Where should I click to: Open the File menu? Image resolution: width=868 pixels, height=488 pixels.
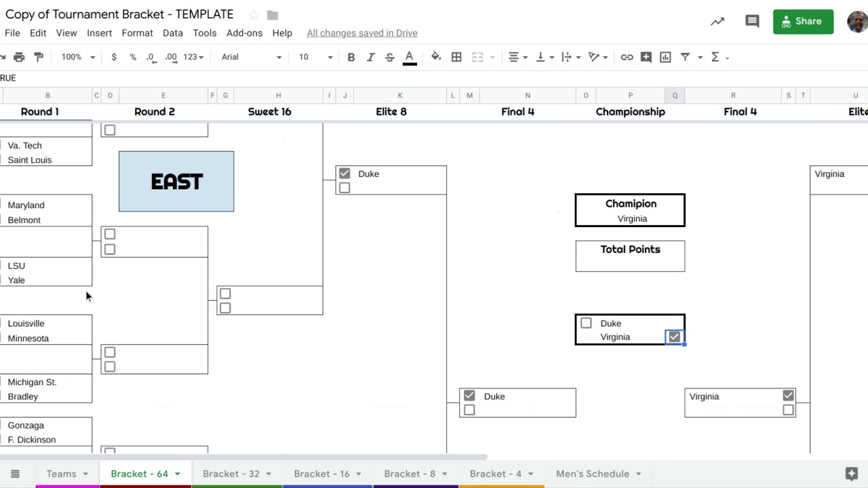[12, 33]
